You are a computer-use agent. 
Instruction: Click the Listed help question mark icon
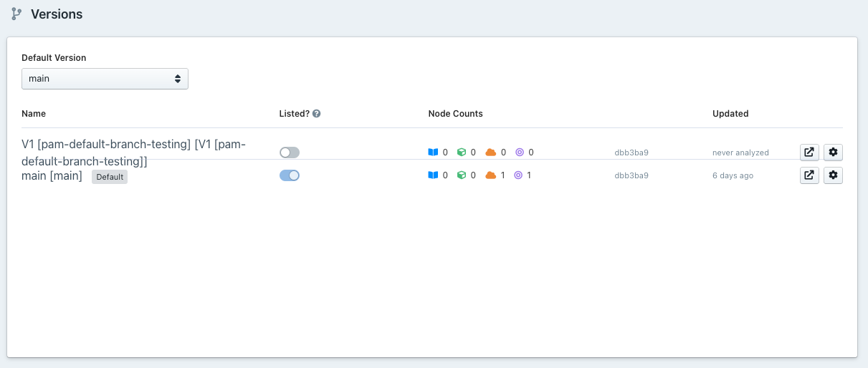tap(316, 114)
